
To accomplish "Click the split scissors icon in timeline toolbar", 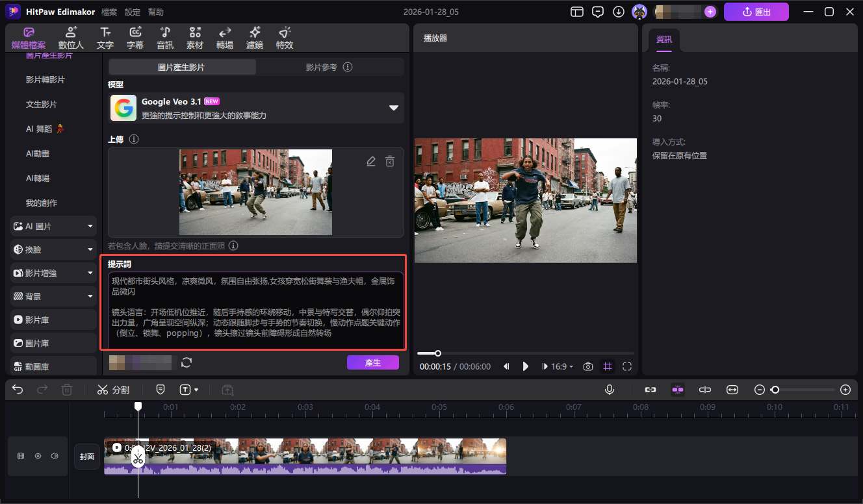I will pos(103,390).
